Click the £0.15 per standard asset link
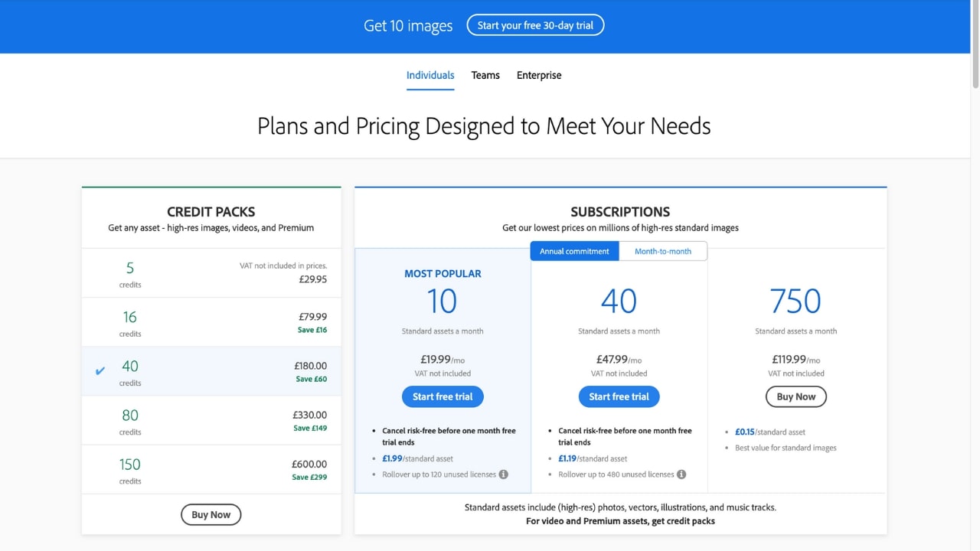 point(745,432)
